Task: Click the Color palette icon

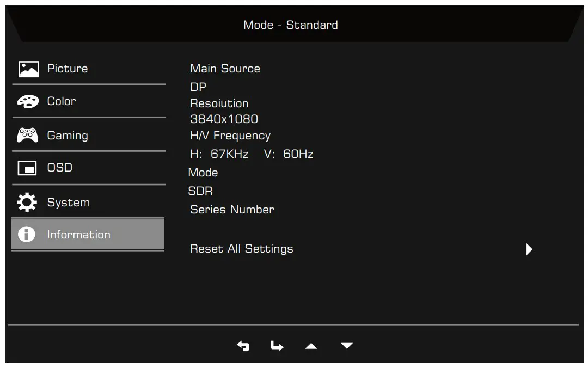Action: 28,102
